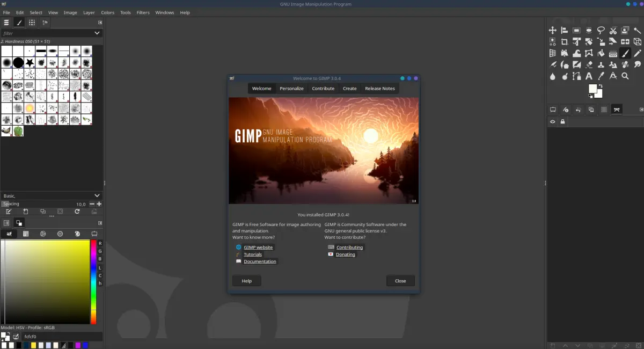Open the GIMP website link
Screen dimensions: 644x349
pyautogui.click(x=258, y=248)
